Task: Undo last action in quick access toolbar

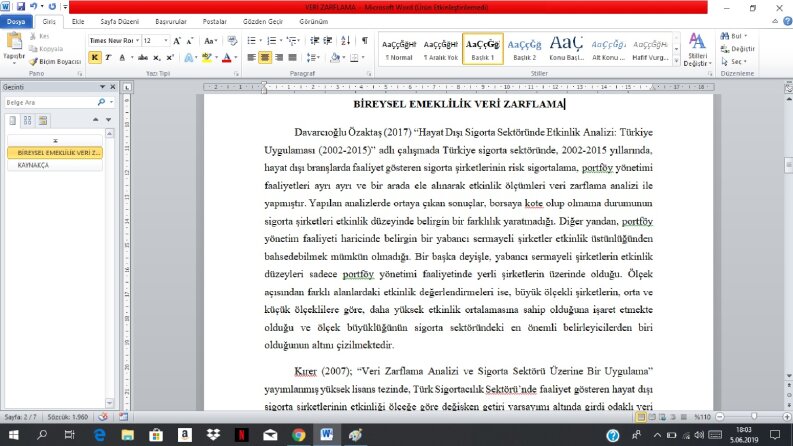Action: click(33, 7)
